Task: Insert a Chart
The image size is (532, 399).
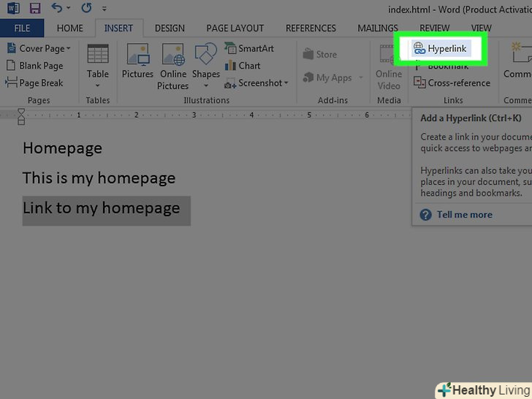Action: [243, 66]
